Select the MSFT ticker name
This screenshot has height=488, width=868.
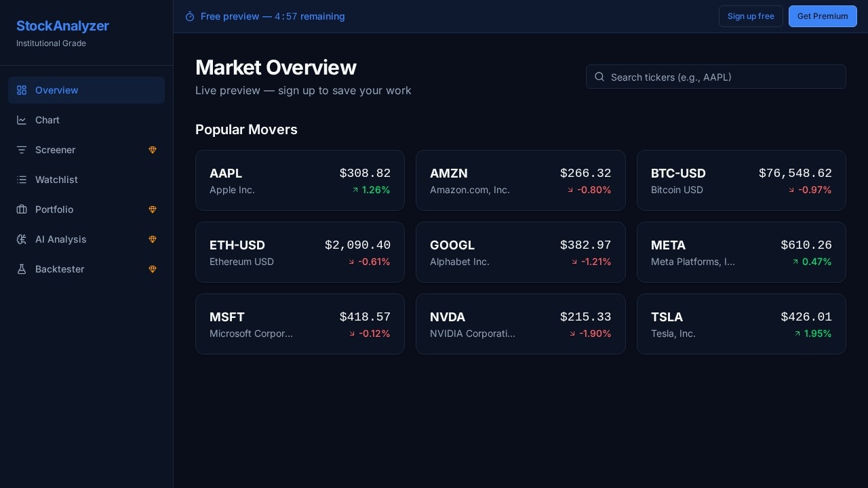[x=227, y=317]
